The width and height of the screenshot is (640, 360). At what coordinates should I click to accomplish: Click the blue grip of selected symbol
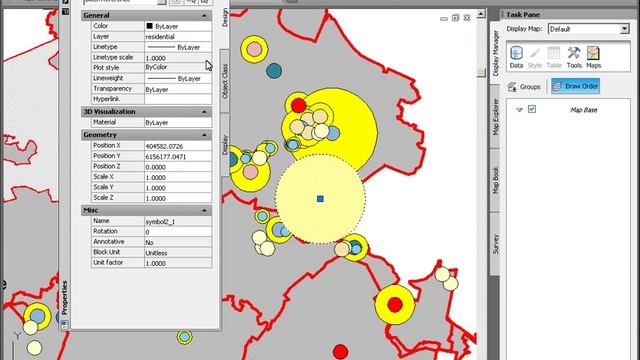[x=320, y=199]
